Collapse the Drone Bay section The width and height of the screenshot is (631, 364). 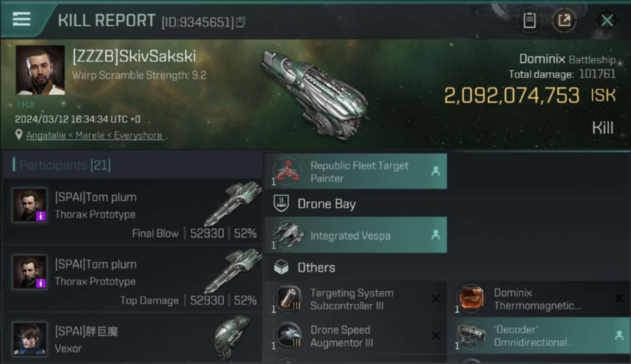click(326, 204)
